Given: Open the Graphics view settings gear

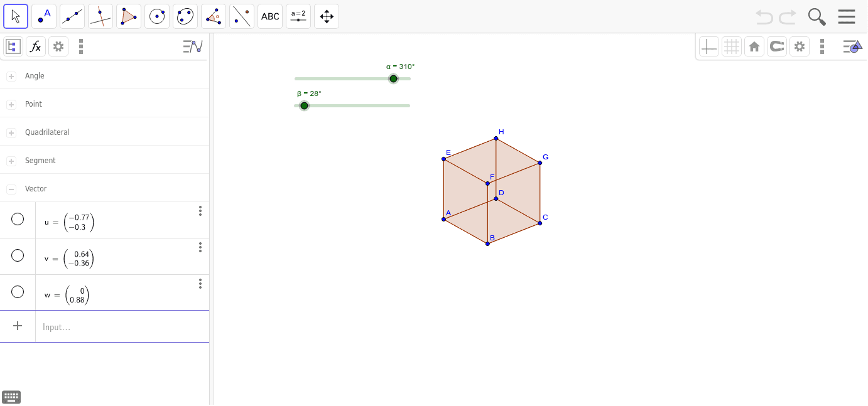Looking at the screenshot, I should click(x=799, y=46).
